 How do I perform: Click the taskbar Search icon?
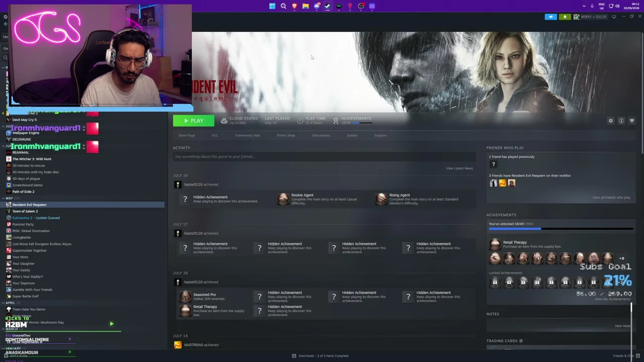click(283, 6)
